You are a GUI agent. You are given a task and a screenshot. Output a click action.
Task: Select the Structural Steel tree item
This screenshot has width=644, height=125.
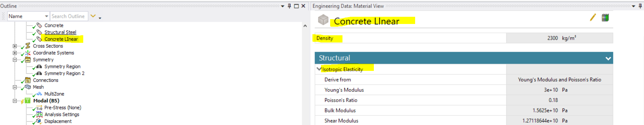pyautogui.click(x=60, y=32)
